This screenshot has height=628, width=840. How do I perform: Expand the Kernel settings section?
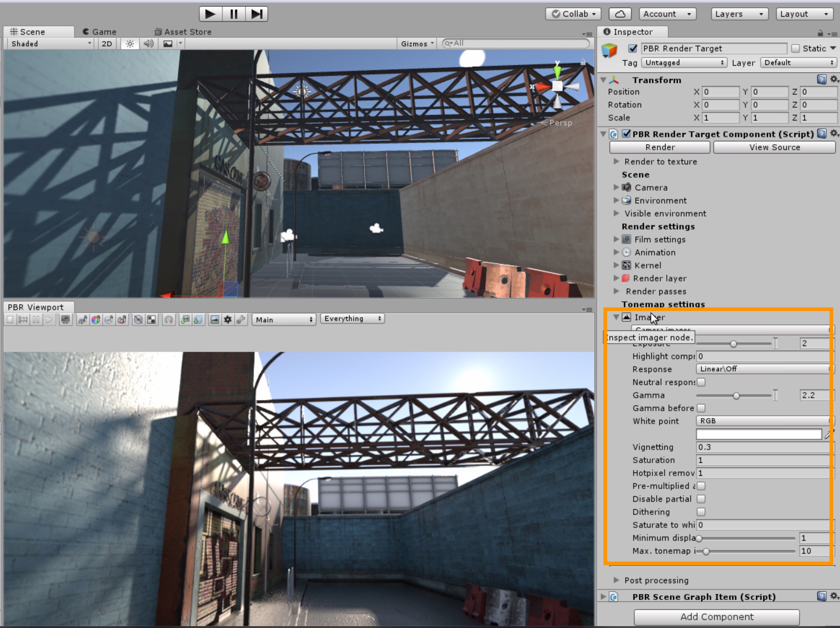pyautogui.click(x=616, y=265)
